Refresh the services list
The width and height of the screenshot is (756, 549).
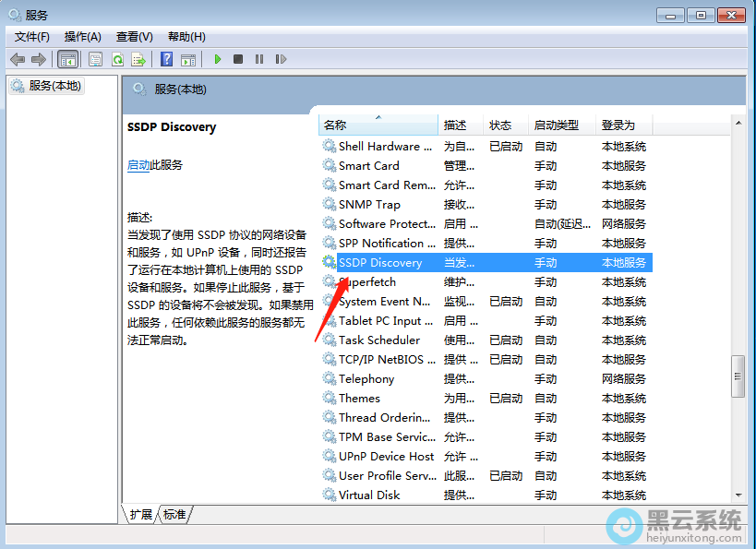[115, 59]
